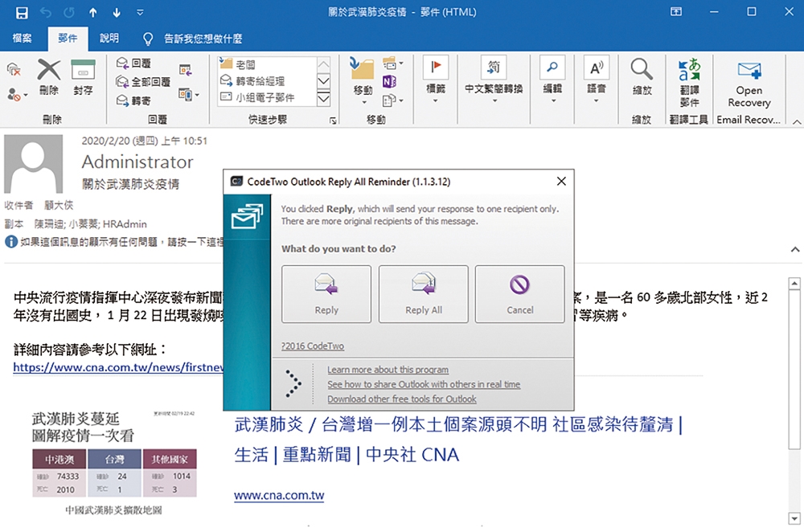This screenshot has height=532, width=804.
Task: Choose Reply in the CodeTwo dialog
Action: (x=326, y=294)
